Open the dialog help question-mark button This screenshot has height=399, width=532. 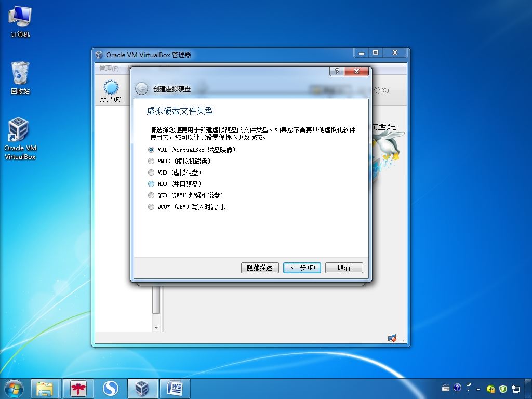(337, 71)
